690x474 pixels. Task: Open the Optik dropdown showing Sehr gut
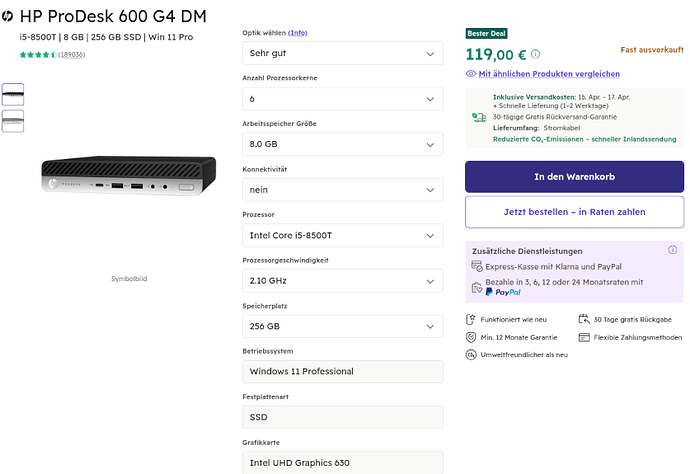[x=342, y=53]
